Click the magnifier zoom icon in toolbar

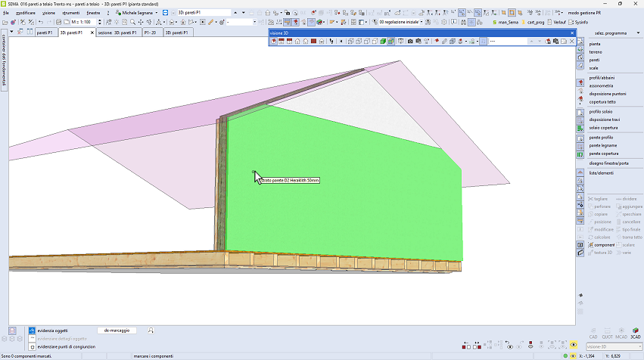pos(132,22)
